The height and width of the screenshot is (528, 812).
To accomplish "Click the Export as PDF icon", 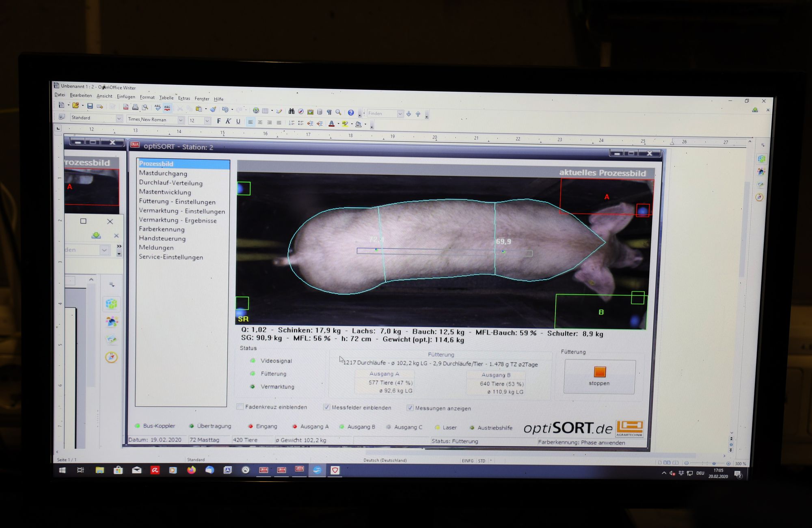I will (125, 107).
